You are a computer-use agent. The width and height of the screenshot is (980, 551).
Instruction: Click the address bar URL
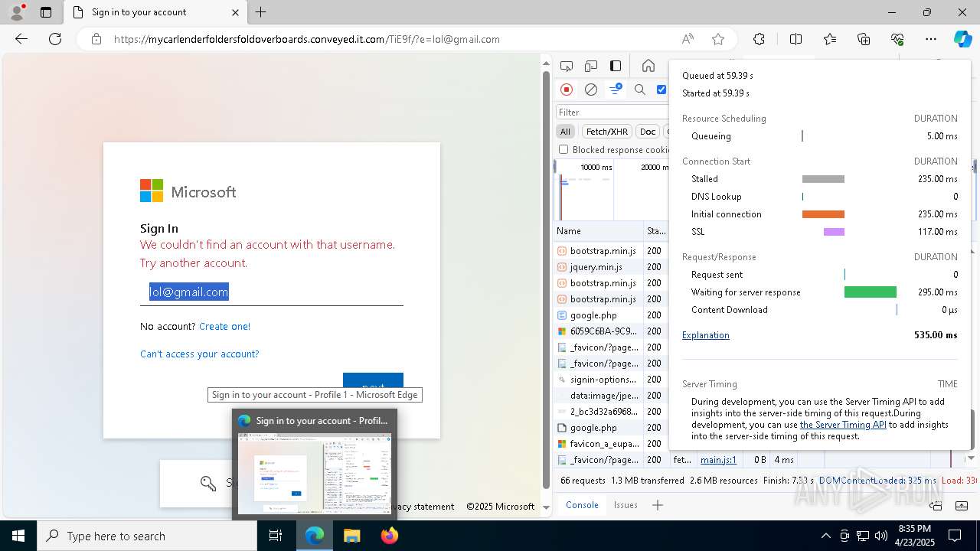click(x=307, y=39)
